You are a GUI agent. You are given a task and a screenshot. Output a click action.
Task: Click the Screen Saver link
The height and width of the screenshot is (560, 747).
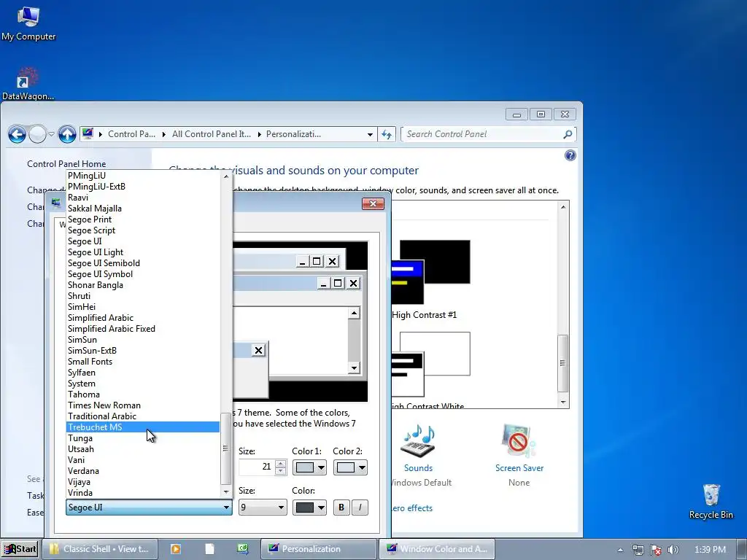click(x=519, y=468)
